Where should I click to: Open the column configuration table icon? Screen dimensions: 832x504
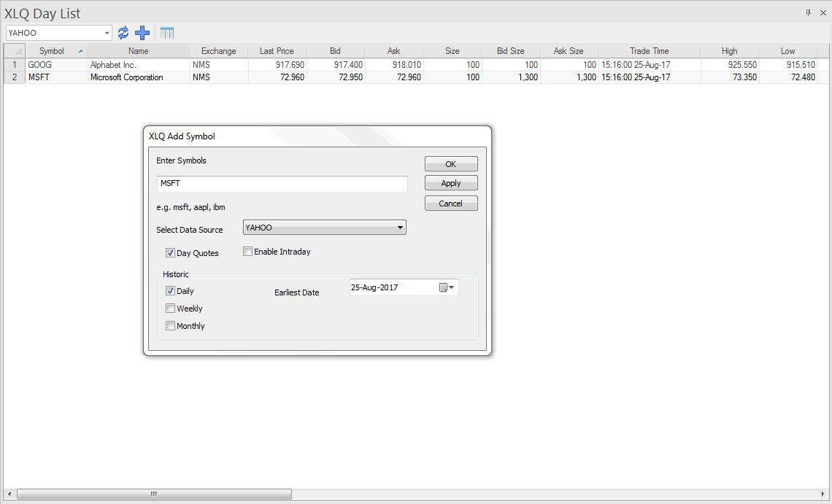click(167, 32)
